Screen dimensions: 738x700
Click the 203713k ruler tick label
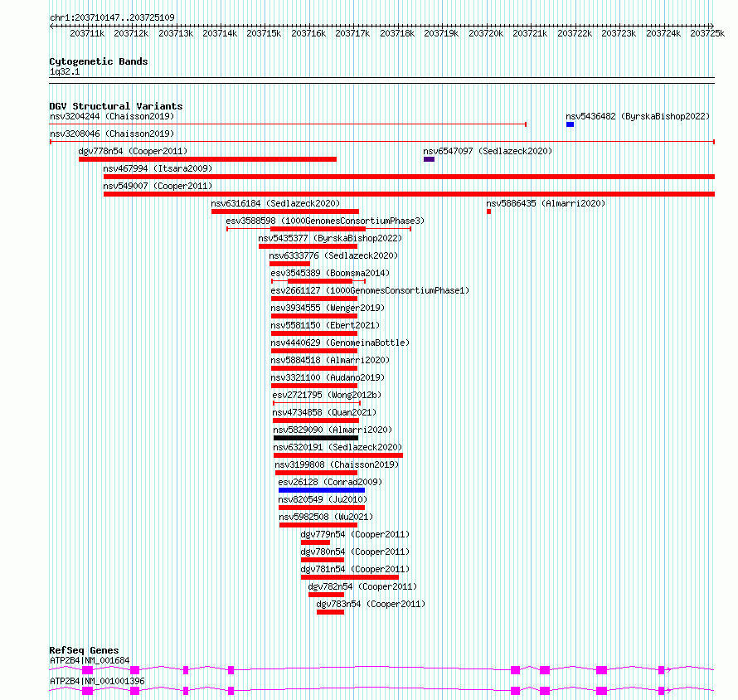[176, 33]
